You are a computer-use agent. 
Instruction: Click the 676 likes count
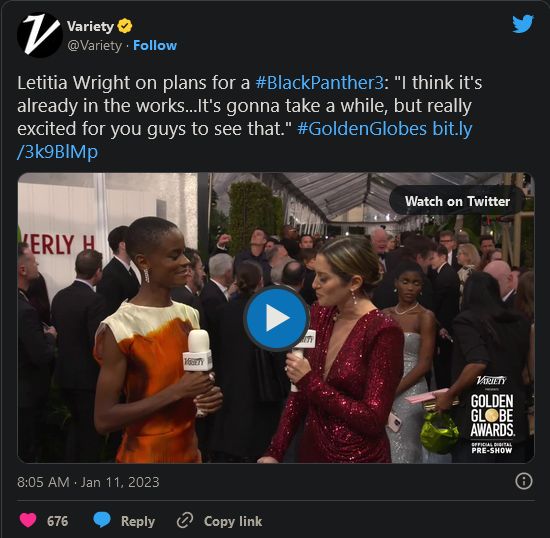[58, 521]
